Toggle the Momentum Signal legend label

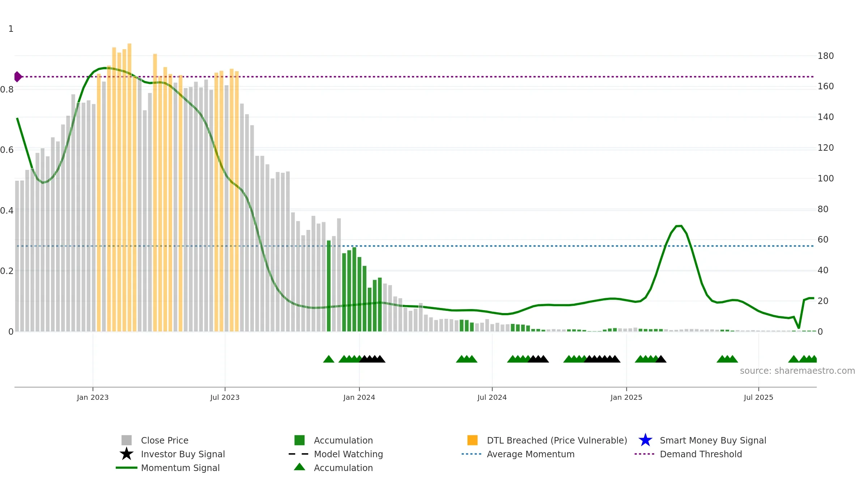click(x=180, y=468)
